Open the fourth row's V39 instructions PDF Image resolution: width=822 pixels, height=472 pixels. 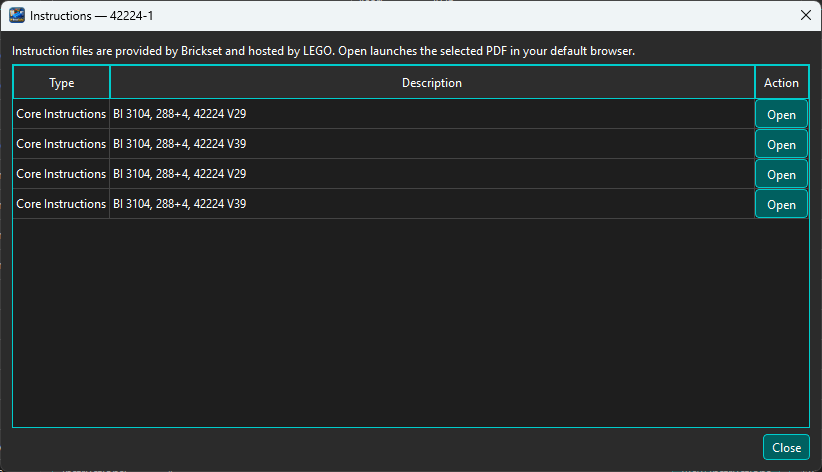pos(781,204)
